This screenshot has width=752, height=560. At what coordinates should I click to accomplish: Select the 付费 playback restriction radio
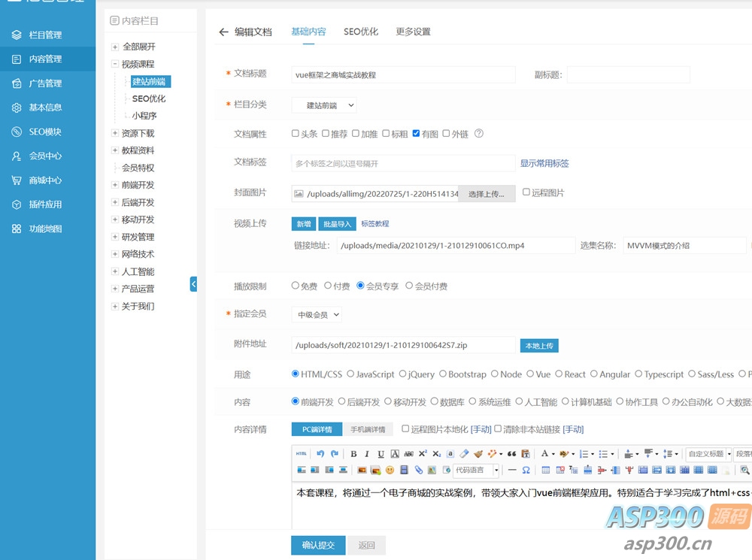click(328, 286)
